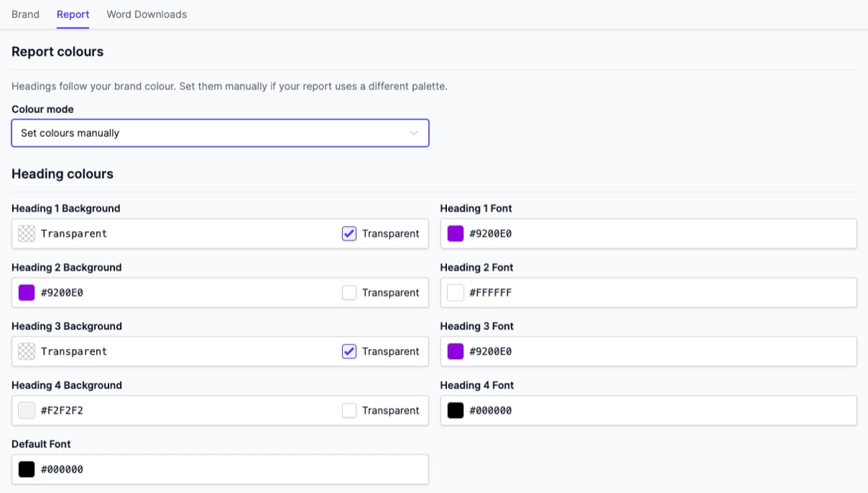Click Heading 3 Font purple swatch
Screen dimensions: 868x493
pyautogui.click(x=456, y=351)
